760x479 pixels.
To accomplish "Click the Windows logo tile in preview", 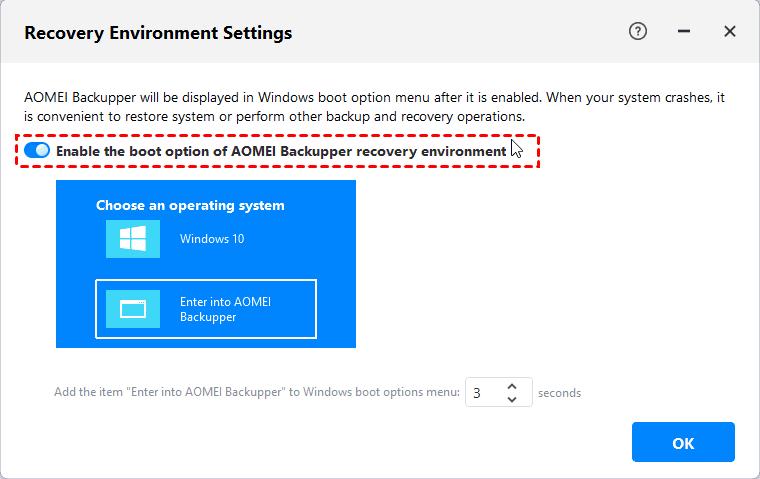I will pyautogui.click(x=132, y=239).
